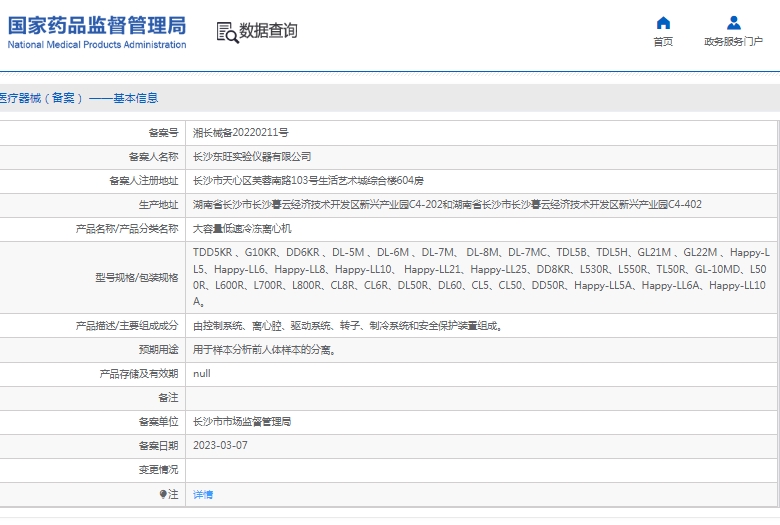Select filing authority 长沙市市场监督管理局
780x525 pixels.
click(x=242, y=422)
